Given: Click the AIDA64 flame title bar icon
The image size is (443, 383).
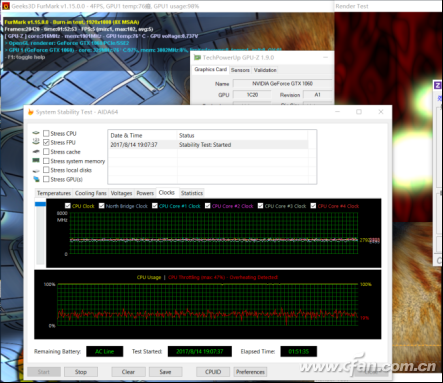Looking at the screenshot, I should pos(31,112).
